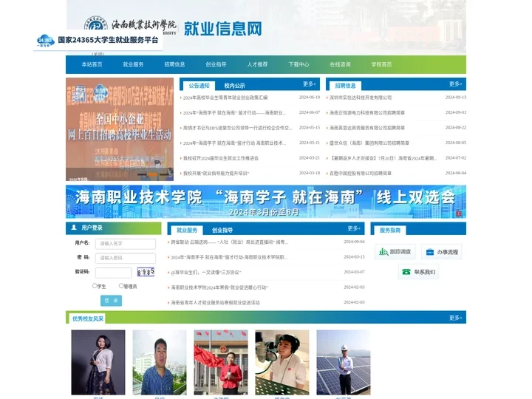532x399 pixels.
Task: Open '2024年高校毕业生等青年就业创业政策汇编' notice
Action: coord(225,98)
